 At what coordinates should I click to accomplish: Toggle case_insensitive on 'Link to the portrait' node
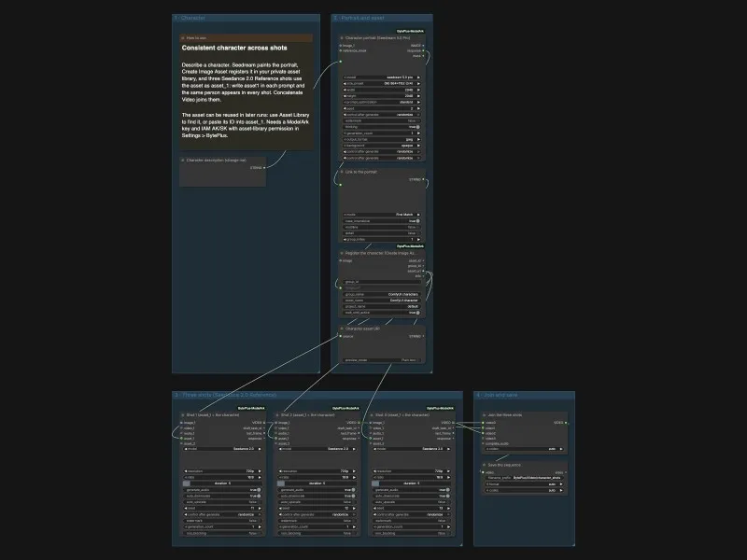(382, 221)
